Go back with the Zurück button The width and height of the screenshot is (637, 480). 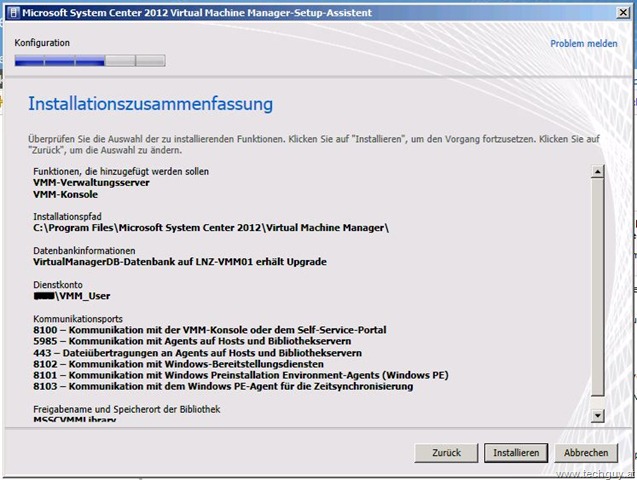pos(446,453)
